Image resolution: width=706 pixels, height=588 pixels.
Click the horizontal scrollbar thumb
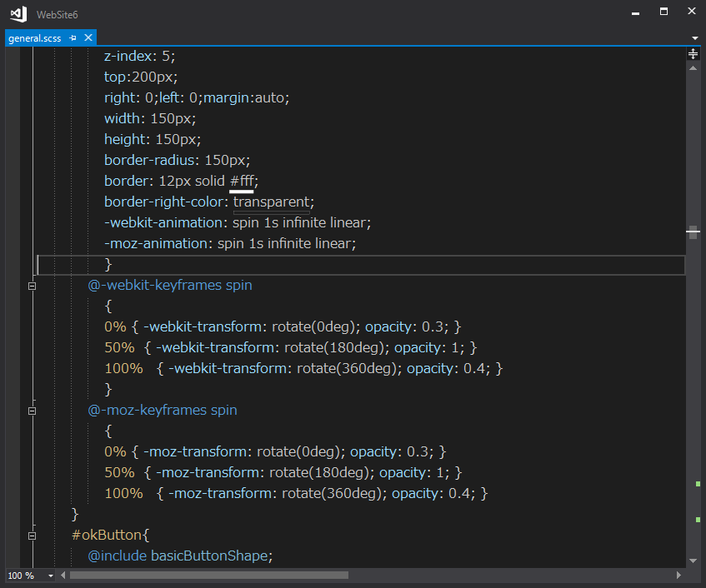pos(208,576)
